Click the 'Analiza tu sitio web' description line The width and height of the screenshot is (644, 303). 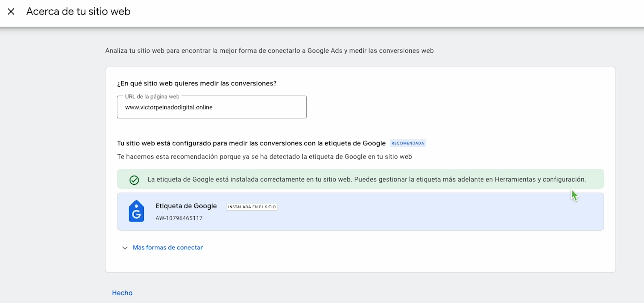(269, 51)
